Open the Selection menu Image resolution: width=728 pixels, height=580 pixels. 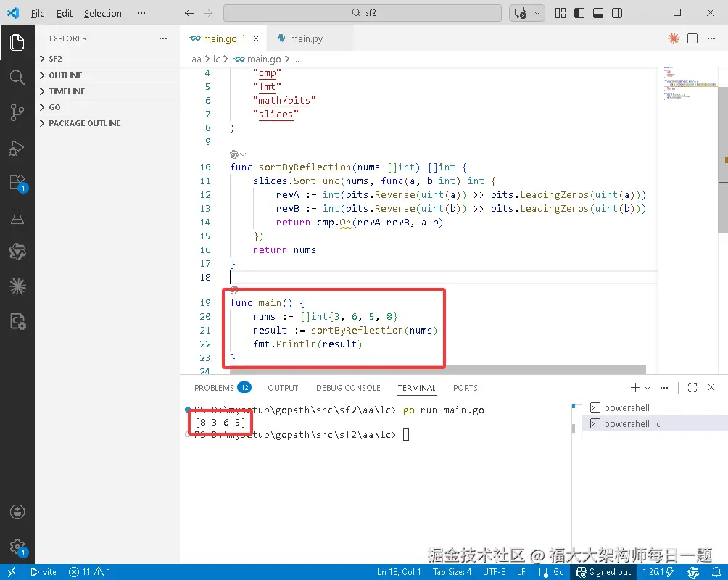coord(103,14)
